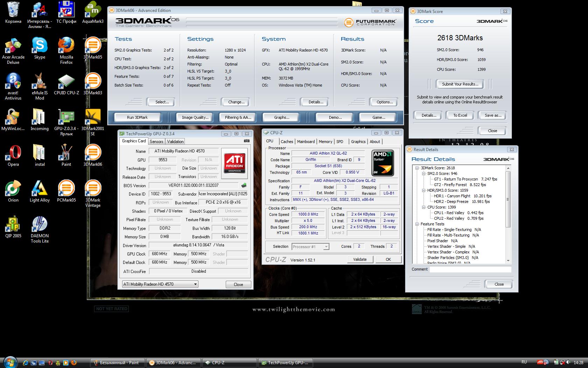
Task: Launch Opera browser from desktop
Action: [x=13, y=155]
